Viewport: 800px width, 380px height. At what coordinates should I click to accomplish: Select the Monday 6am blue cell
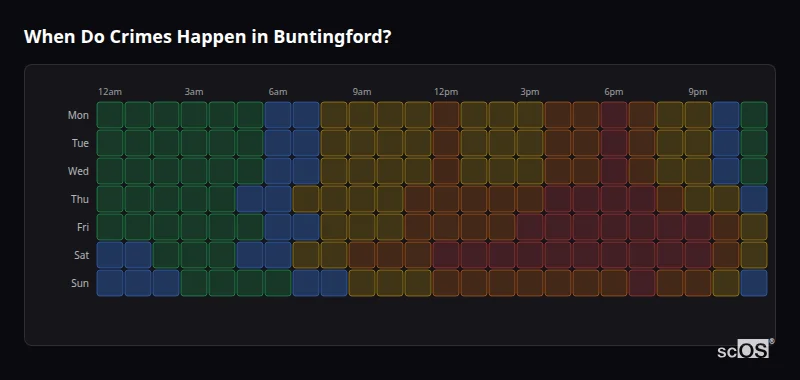coord(278,115)
